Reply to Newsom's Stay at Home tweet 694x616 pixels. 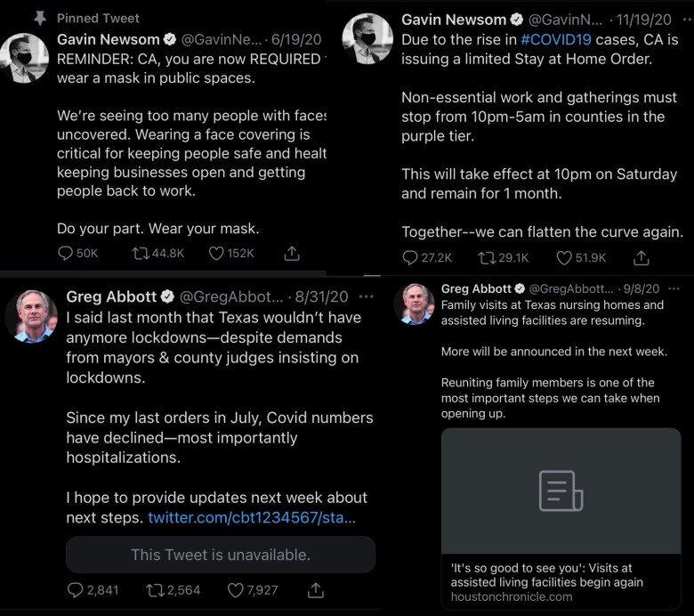(410, 258)
